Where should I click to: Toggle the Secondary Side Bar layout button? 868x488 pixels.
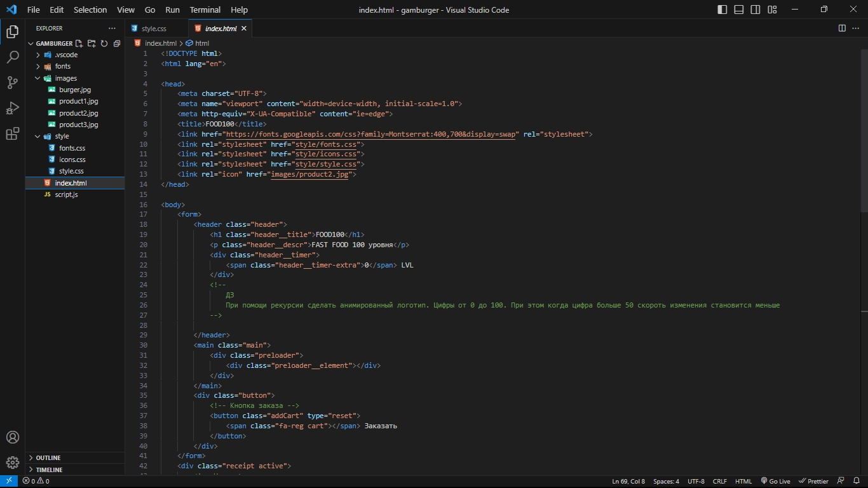(x=756, y=10)
